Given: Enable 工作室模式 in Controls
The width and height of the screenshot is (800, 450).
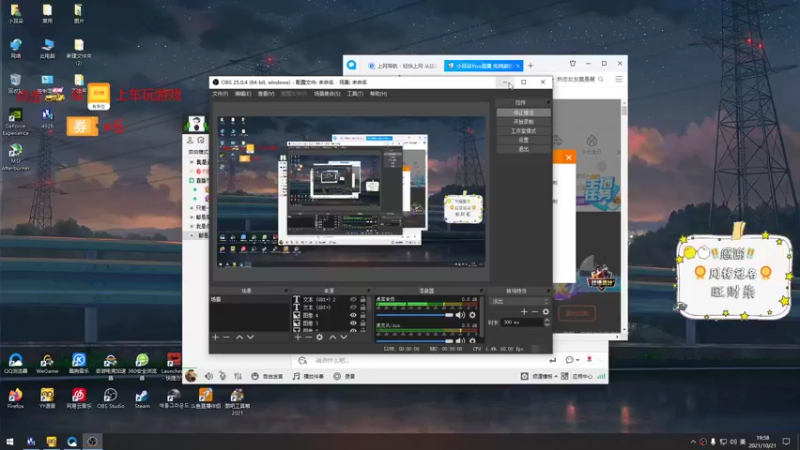Looking at the screenshot, I should [523, 131].
